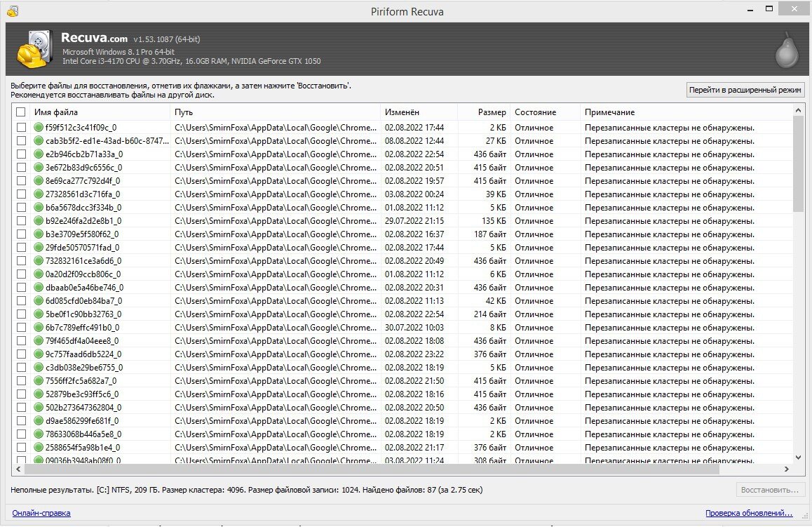Click horizontal scrollbar left arrow

pos(18,469)
